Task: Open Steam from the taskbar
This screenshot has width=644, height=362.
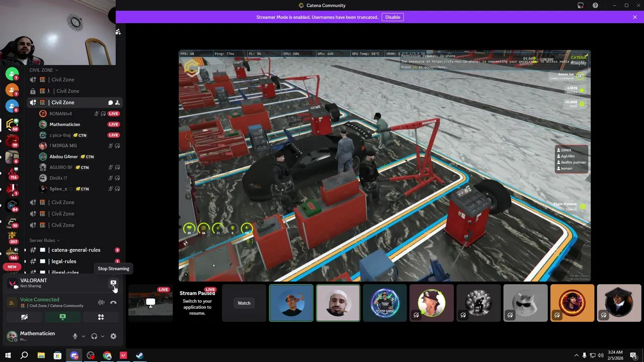Action: coord(139,355)
